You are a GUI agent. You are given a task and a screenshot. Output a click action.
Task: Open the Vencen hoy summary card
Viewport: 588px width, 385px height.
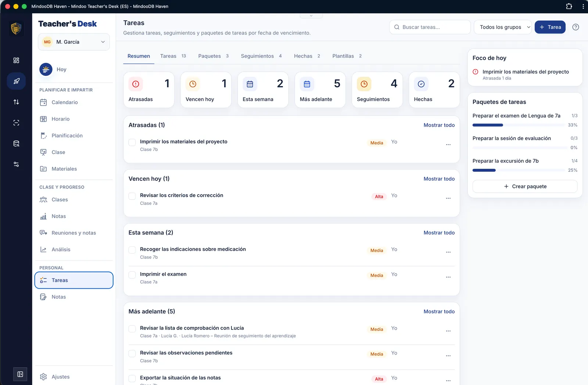tap(206, 90)
